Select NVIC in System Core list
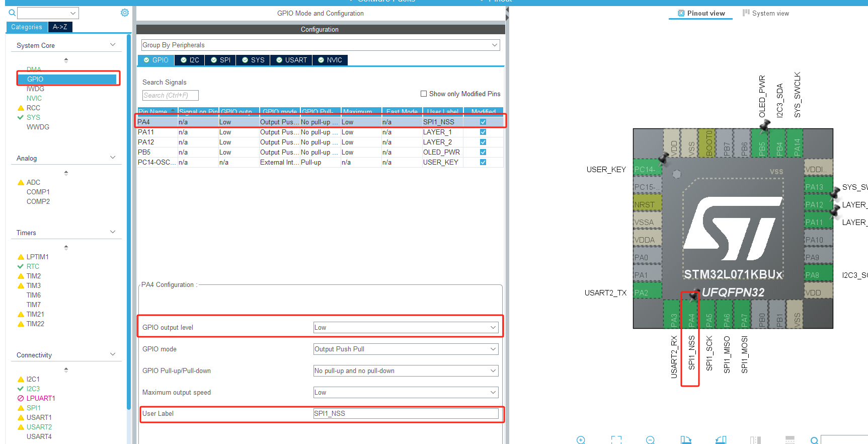This screenshot has width=868, height=444. point(34,98)
